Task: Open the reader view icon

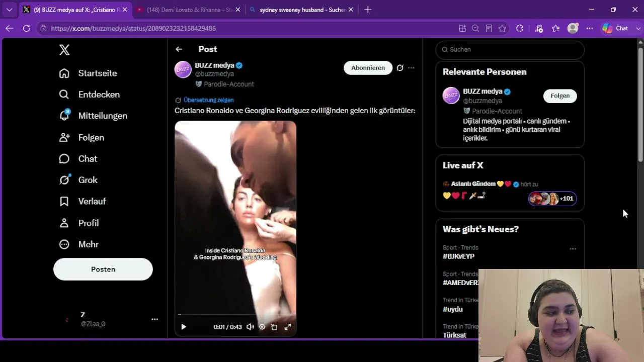Action: (489, 29)
